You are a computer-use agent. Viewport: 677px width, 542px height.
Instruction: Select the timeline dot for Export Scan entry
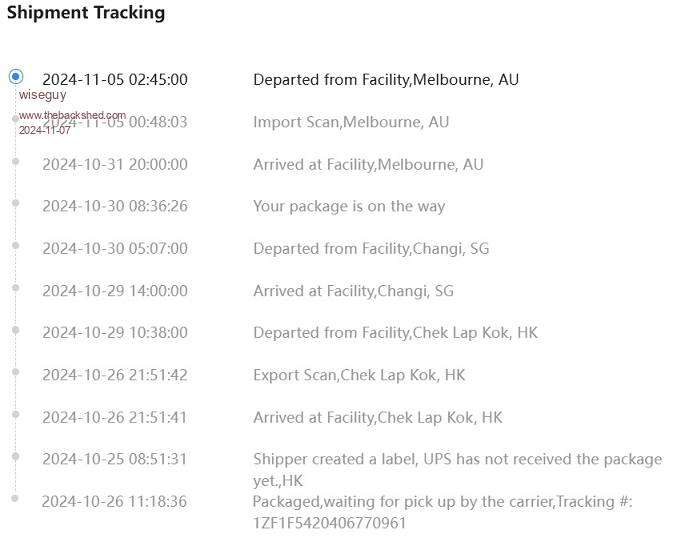15,372
